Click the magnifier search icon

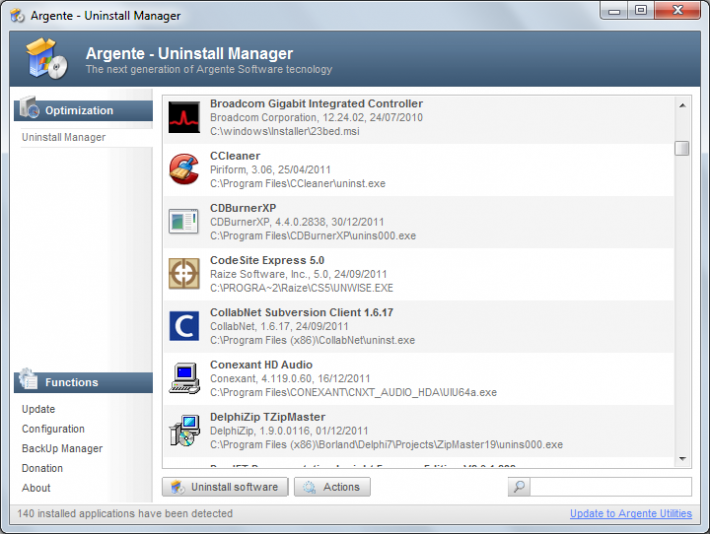point(519,487)
